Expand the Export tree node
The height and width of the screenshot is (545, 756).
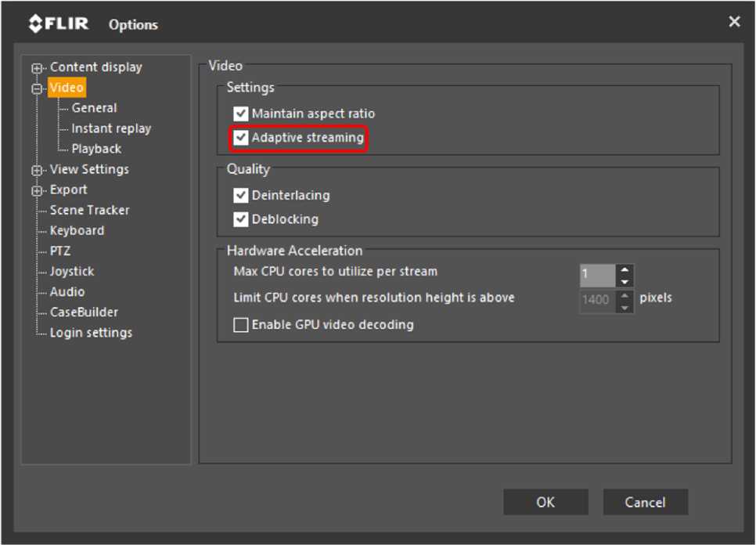point(37,190)
